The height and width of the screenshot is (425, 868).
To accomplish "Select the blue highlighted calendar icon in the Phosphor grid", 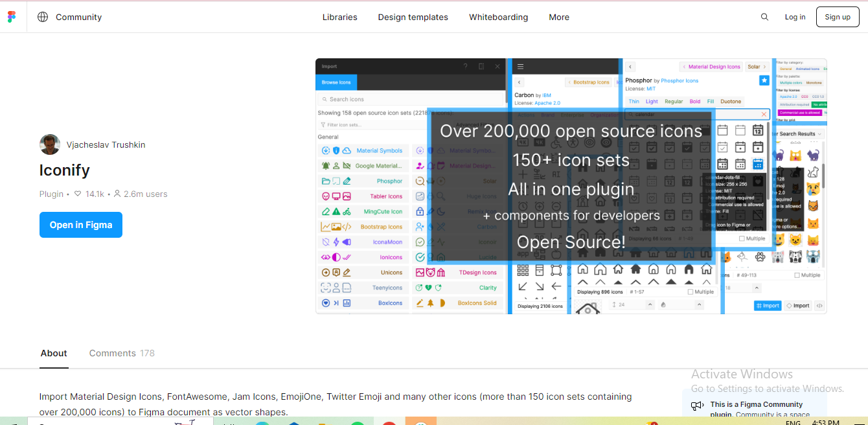I will tap(757, 164).
